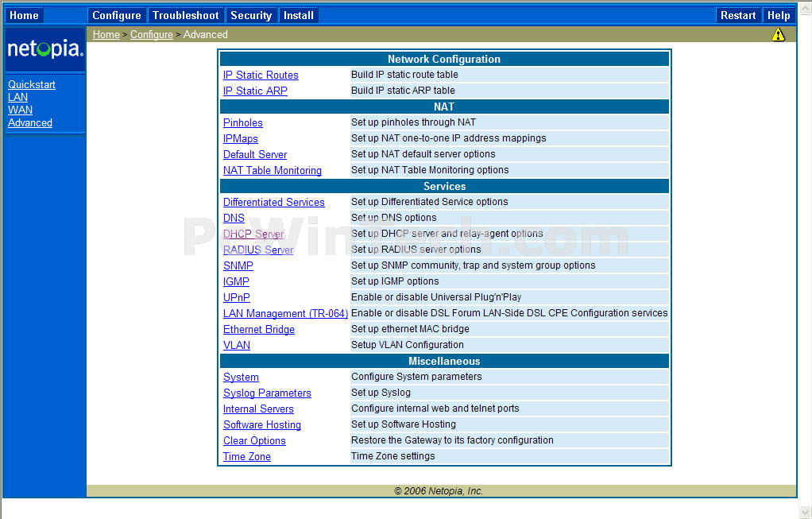This screenshot has width=812, height=519.
Task: Click 'Set up NAT default server options' text
Action: point(423,154)
